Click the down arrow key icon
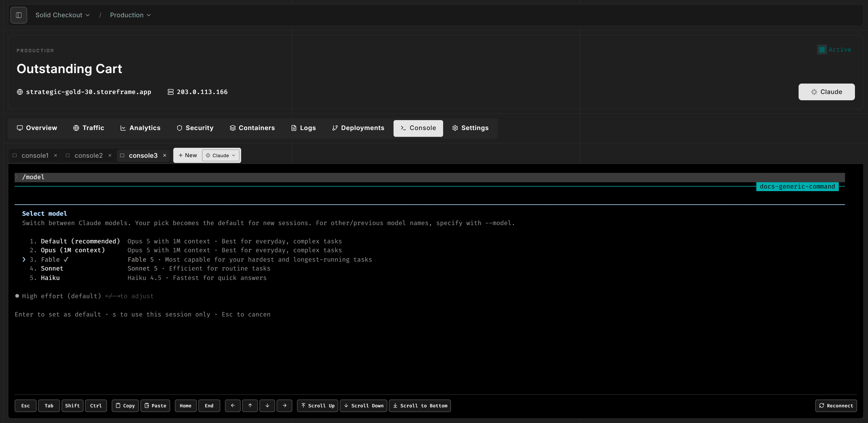 [267, 406]
